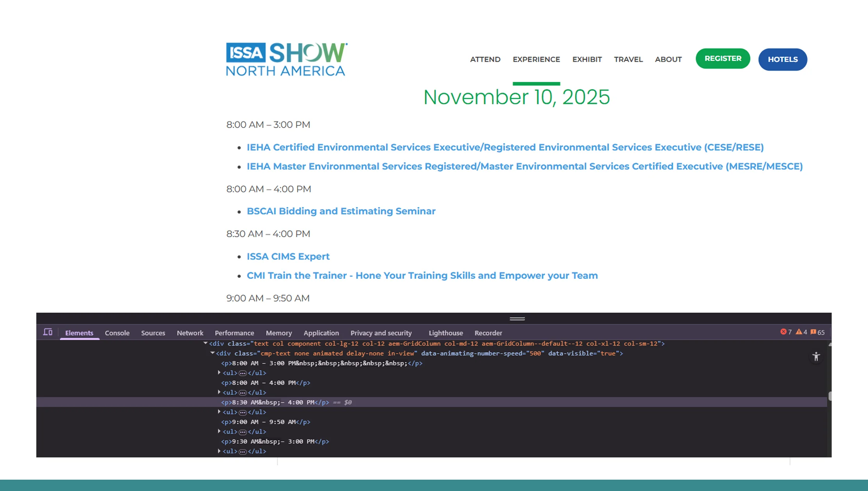Screen dimensions: 868x491
Task: Open the BSCAI Bidding and Estimating Seminar link
Action: (341, 211)
